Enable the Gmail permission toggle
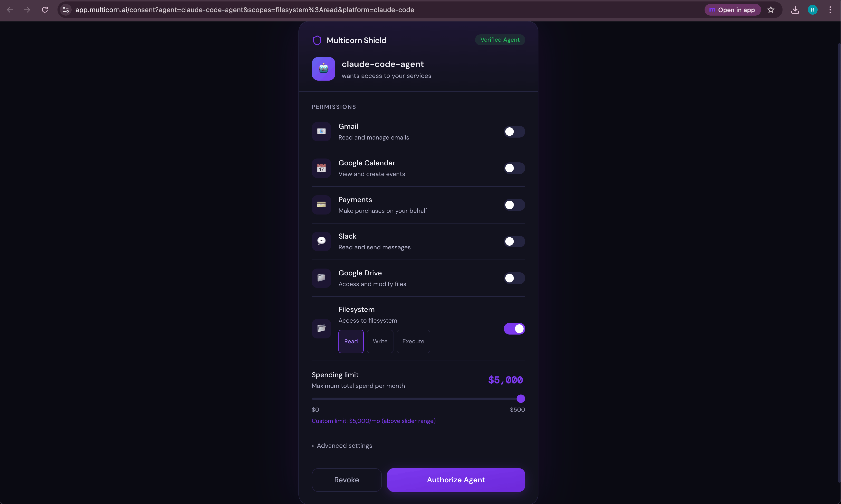The width and height of the screenshot is (841, 504). 514,132
